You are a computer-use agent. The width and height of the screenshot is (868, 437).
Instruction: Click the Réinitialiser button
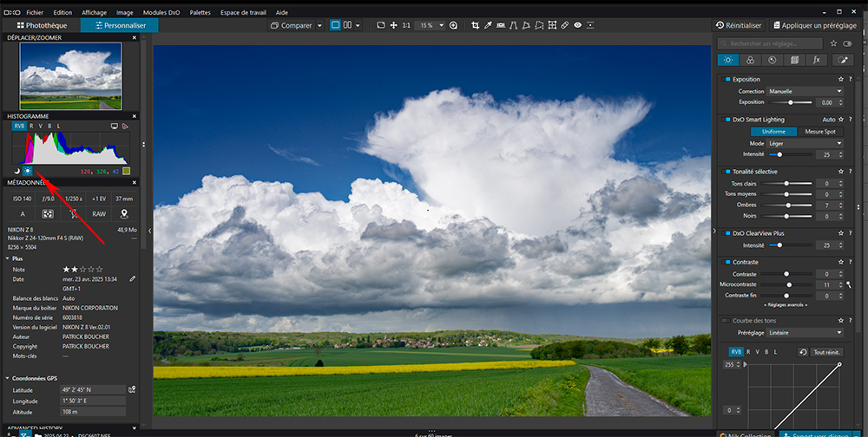tap(739, 25)
